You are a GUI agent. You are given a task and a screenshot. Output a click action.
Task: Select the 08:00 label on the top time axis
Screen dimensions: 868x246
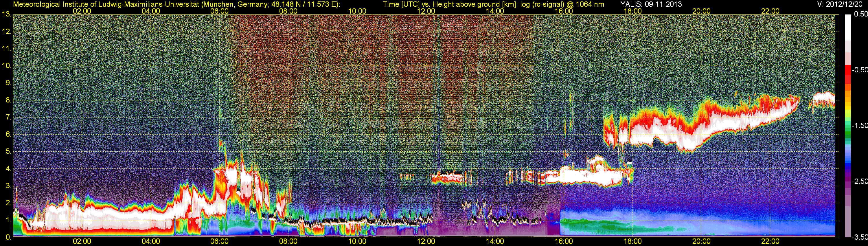point(288,11)
